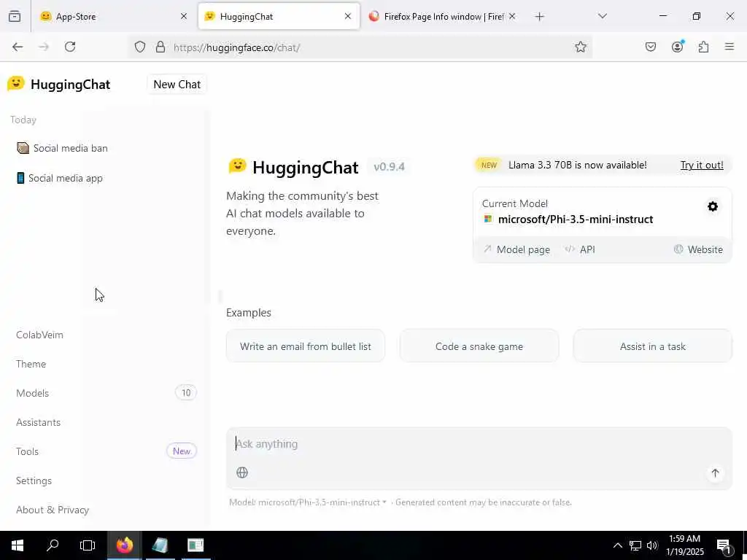
Task: Open the notification center icon
Action: (724, 545)
